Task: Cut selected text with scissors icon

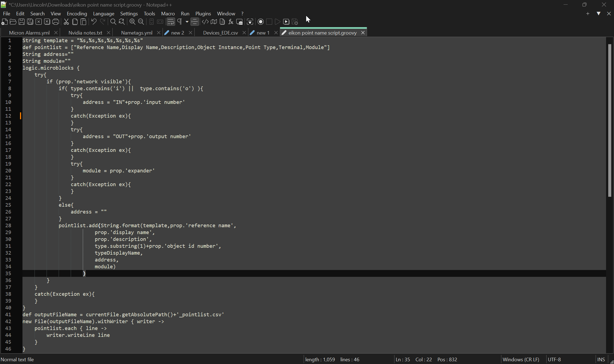Action: [66, 22]
